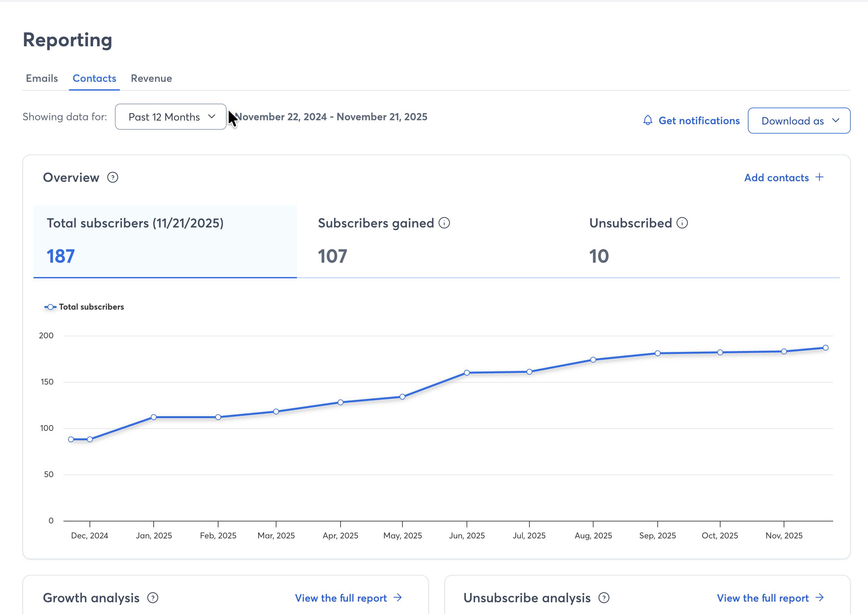Image resolution: width=868 pixels, height=614 pixels.
Task: Click the Growth analysis help icon
Action: [x=153, y=598]
